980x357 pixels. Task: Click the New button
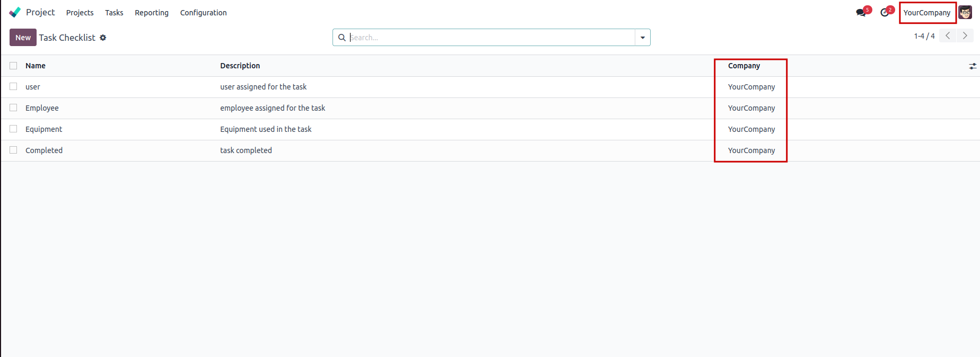23,38
